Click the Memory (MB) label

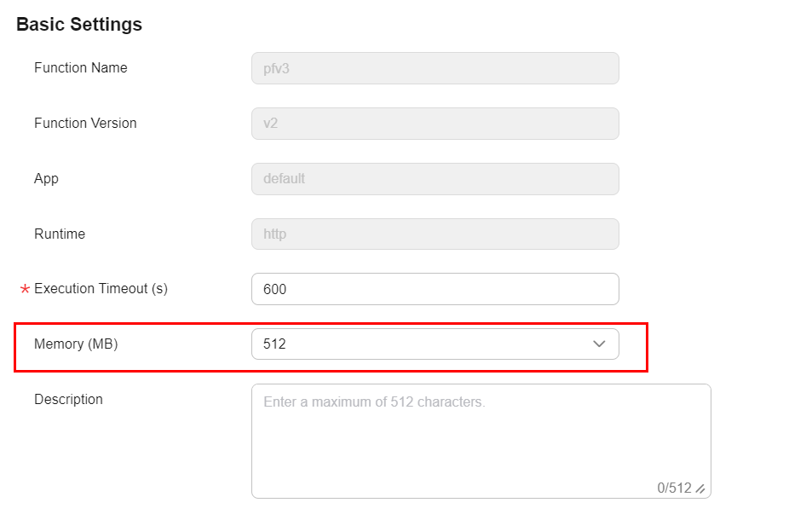76,344
